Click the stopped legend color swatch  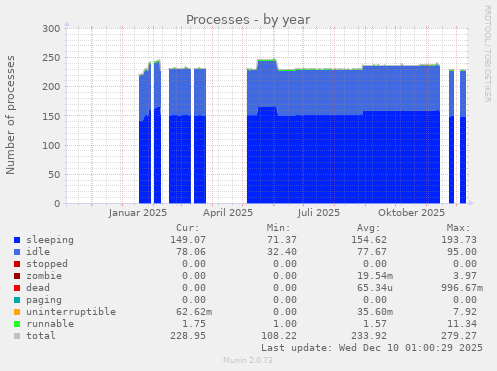(17, 264)
